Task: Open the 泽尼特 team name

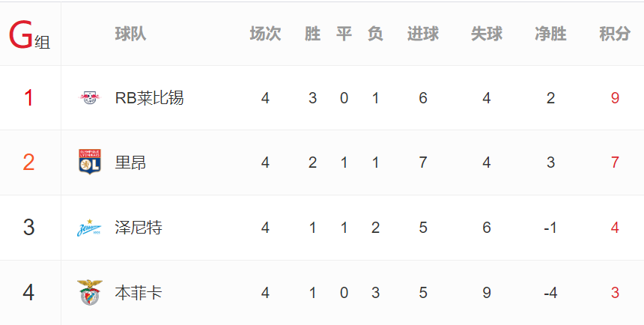Action: pos(139,228)
